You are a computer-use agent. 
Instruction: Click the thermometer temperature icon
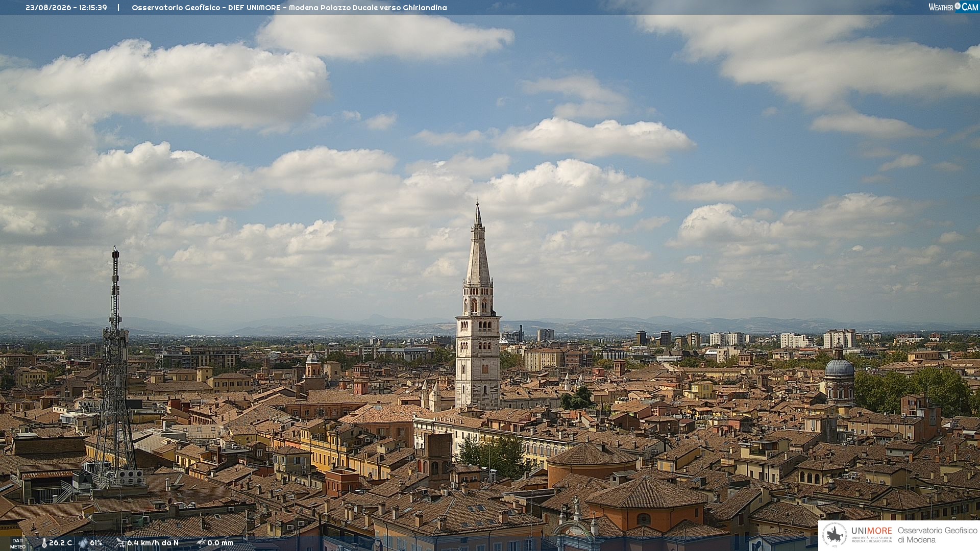point(44,543)
